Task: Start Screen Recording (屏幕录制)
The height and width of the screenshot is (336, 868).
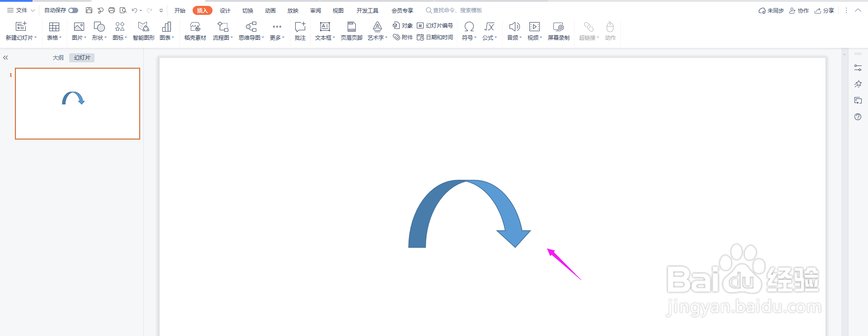Action: (559, 31)
